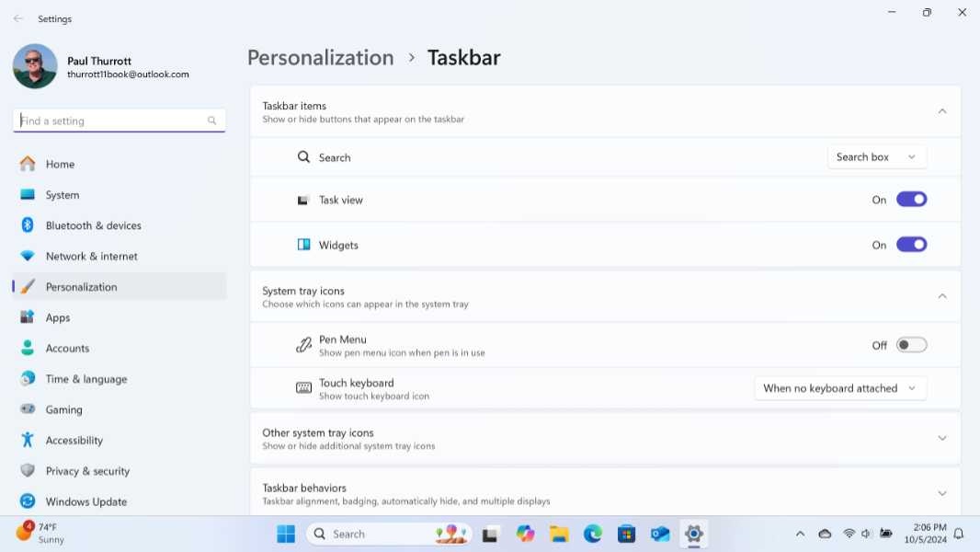The image size is (980, 552).
Task: Click the volume speaker tray icon
Action: click(x=866, y=534)
